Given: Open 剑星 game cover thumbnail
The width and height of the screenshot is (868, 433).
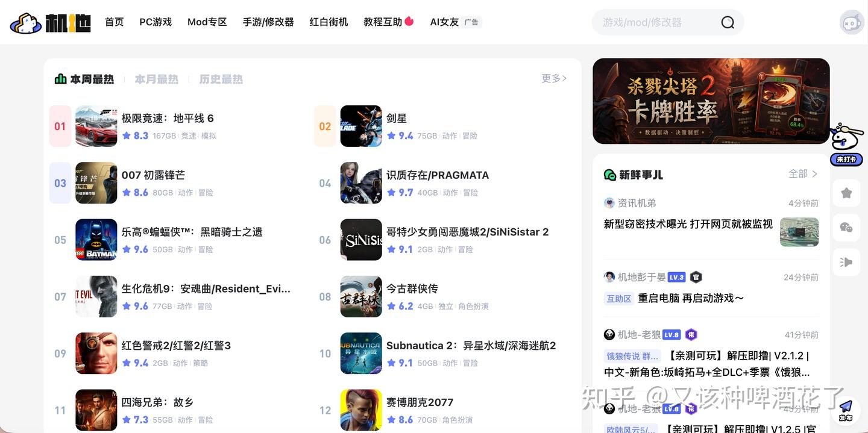Looking at the screenshot, I should (x=361, y=126).
